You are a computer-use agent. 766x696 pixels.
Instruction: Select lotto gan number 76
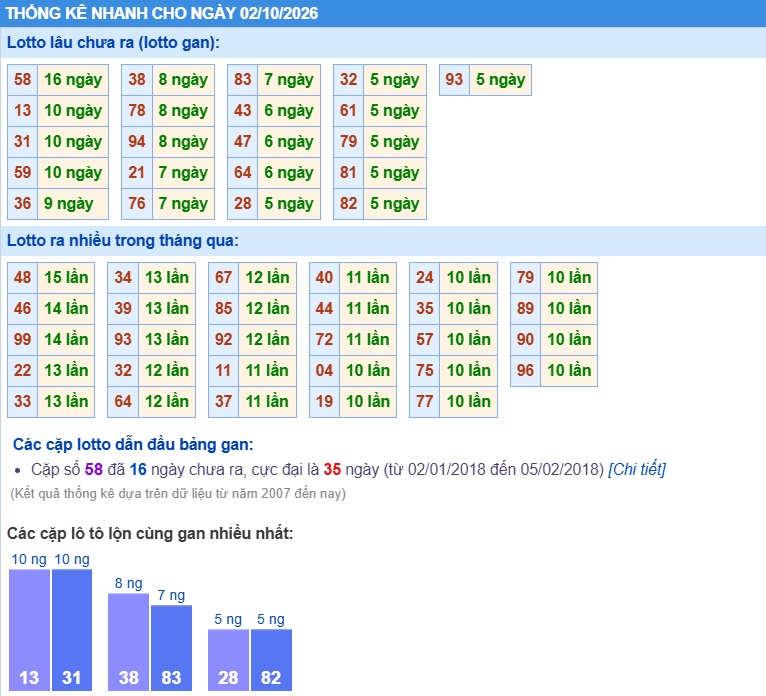137,204
